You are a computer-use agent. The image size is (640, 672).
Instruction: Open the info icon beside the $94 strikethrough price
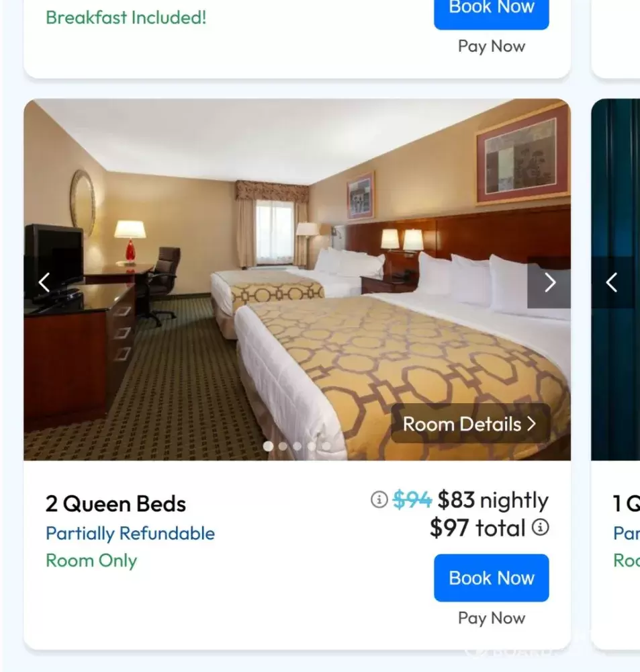tap(379, 499)
